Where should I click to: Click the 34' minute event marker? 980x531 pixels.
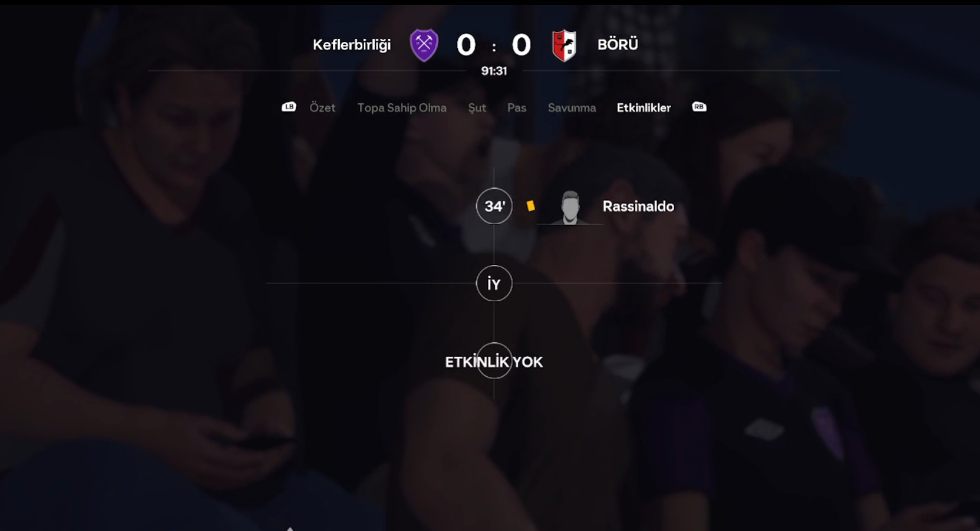[x=494, y=206]
